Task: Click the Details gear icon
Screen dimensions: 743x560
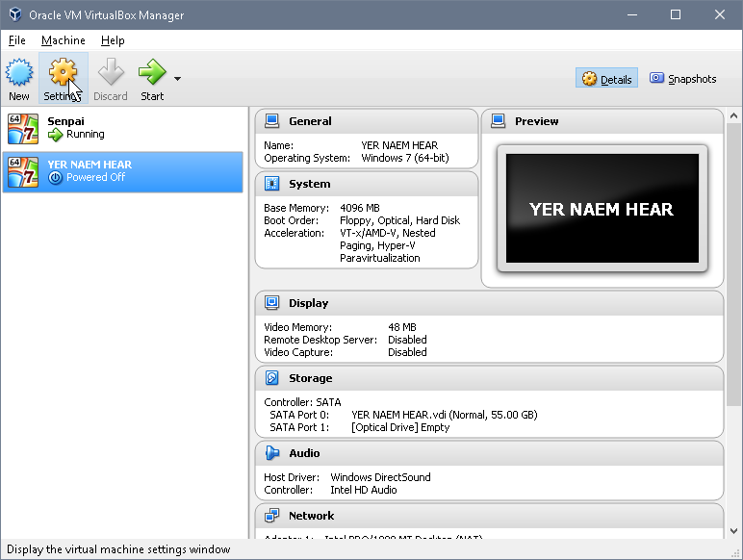Action: (x=589, y=79)
